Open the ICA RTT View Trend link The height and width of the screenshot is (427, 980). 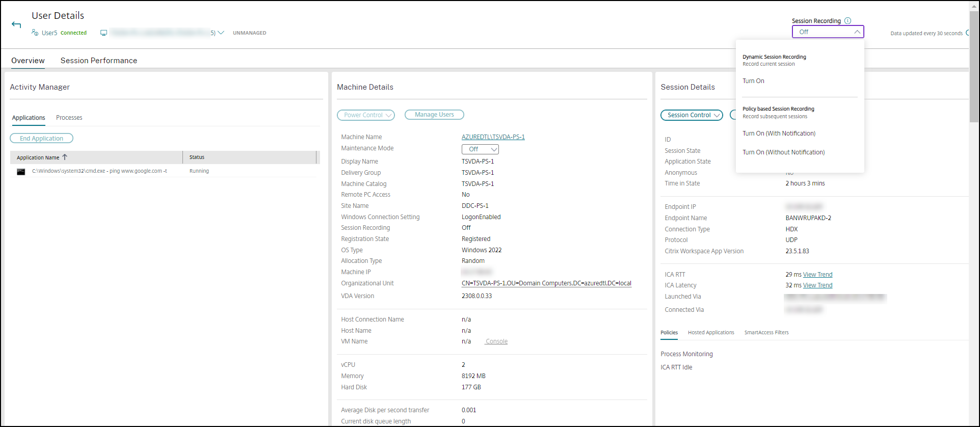coord(817,275)
